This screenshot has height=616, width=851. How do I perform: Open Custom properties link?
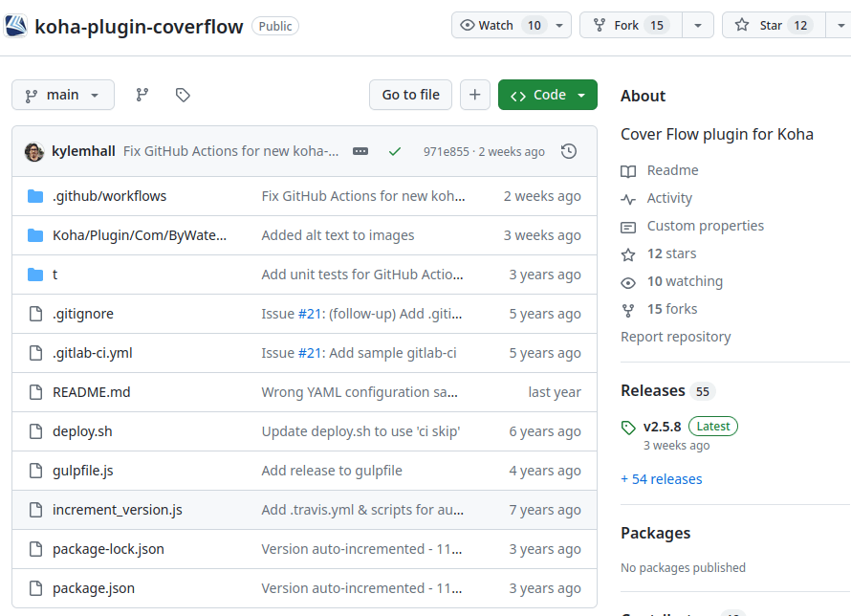[x=705, y=226]
